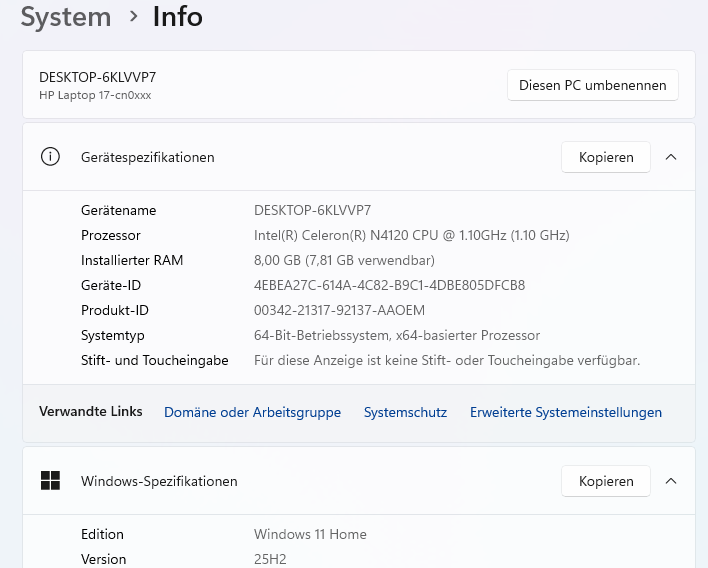The height and width of the screenshot is (568, 708).
Task: Click the Edition label
Action: click(x=102, y=535)
